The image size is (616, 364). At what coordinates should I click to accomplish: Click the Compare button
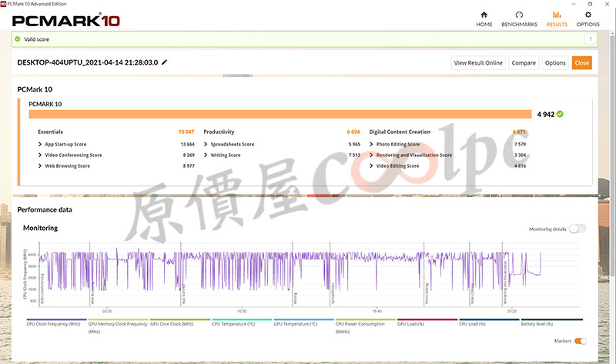point(524,63)
